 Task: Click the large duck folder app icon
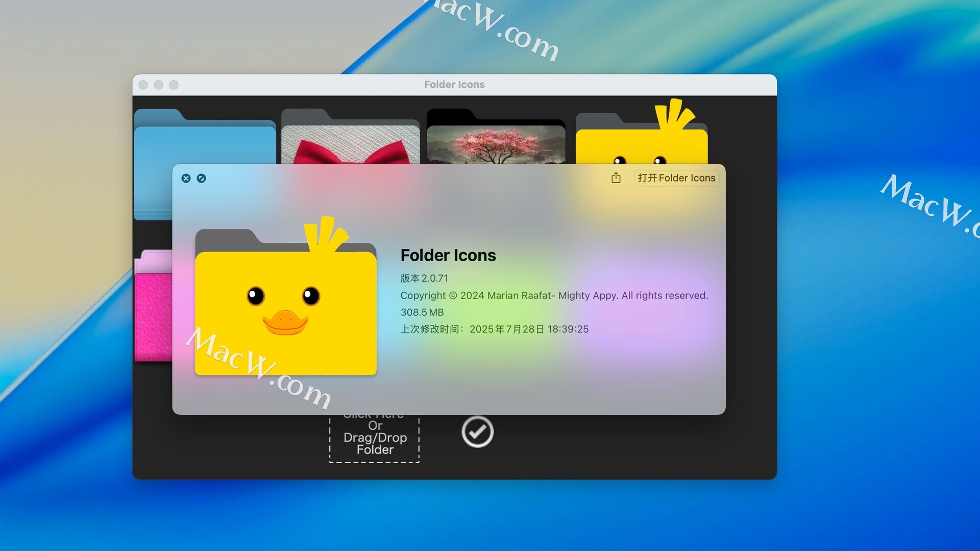click(x=286, y=297)
